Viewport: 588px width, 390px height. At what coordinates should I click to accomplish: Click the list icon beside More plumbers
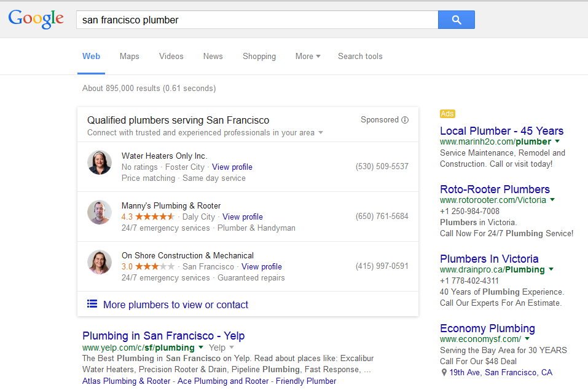[x=92, y=304]
